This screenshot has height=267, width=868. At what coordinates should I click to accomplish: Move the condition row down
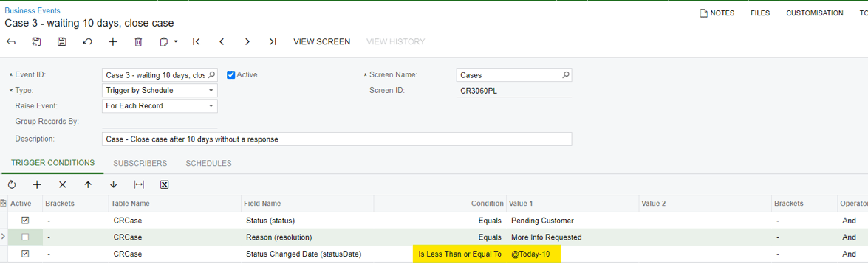pos(114,184)
